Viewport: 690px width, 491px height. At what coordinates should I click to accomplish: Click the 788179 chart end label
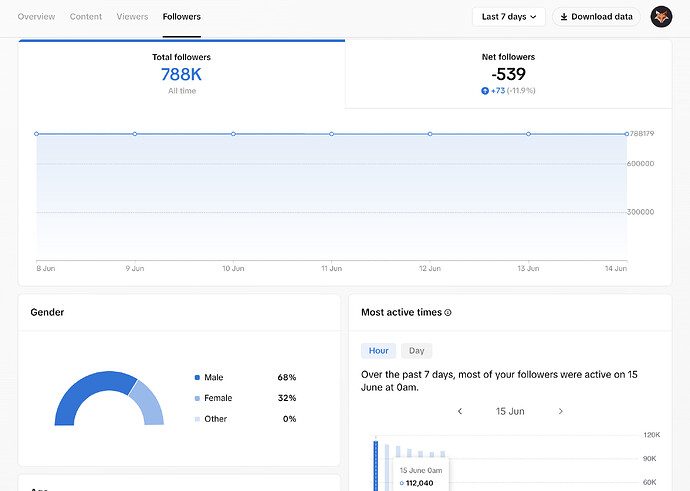click(x=642, y=133)
